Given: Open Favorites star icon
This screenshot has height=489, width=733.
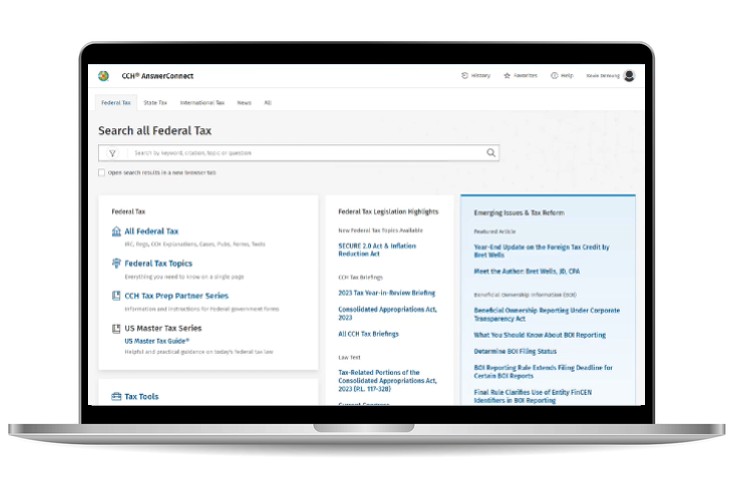Looking at the screenshot, I should click(x=507, y=76).
